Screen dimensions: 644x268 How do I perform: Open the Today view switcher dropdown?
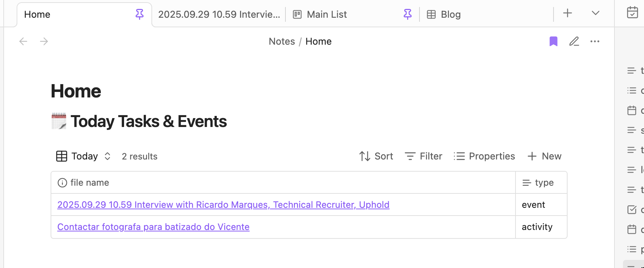click(84, 156)
